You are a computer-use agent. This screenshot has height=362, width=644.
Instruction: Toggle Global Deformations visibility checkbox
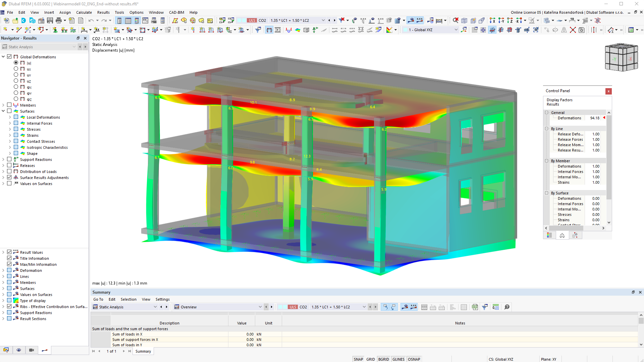pyautogui.click(x=9, y=57)
